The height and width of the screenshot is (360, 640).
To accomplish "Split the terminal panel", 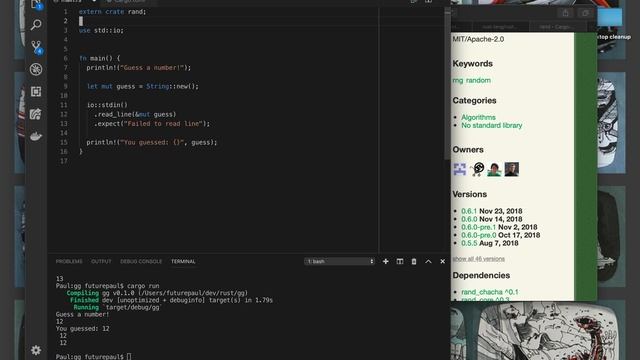I will coord(400,261).
